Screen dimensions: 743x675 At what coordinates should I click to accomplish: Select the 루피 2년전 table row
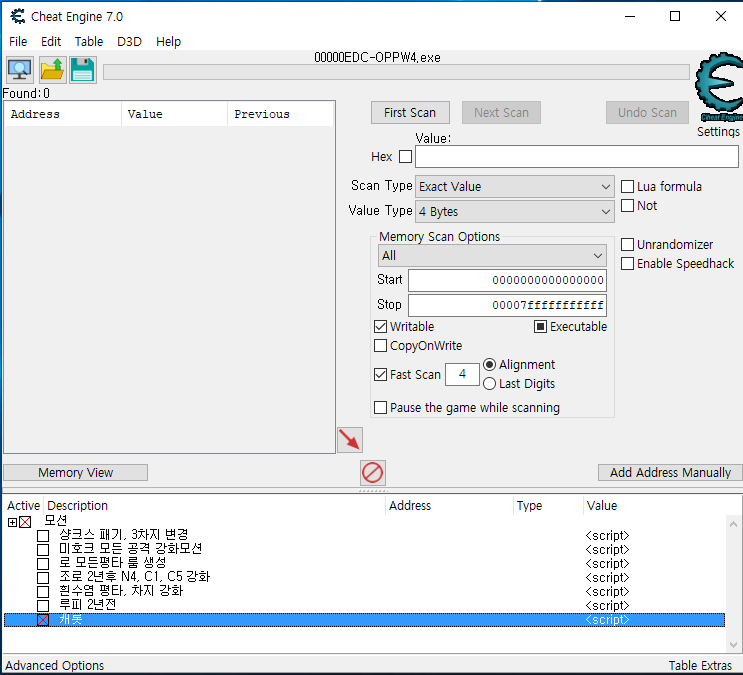[364, 605]
